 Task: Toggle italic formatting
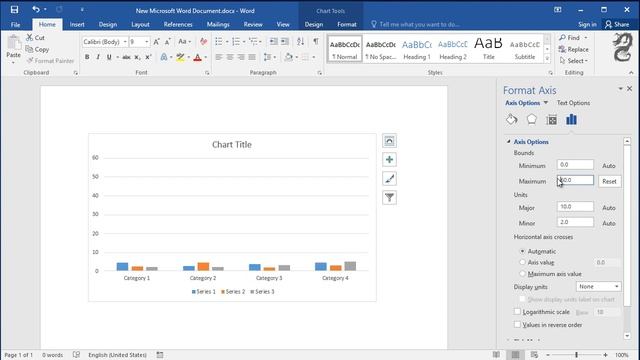(98, 57)
